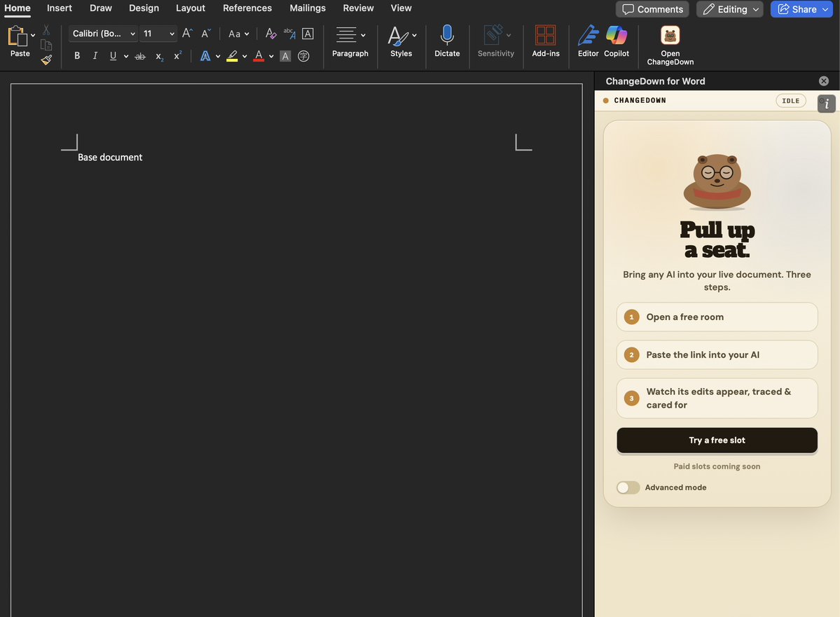Expand the Change Case Aa dropdown
The height and width of the screenshot is (617, 840).
(247, 34)
